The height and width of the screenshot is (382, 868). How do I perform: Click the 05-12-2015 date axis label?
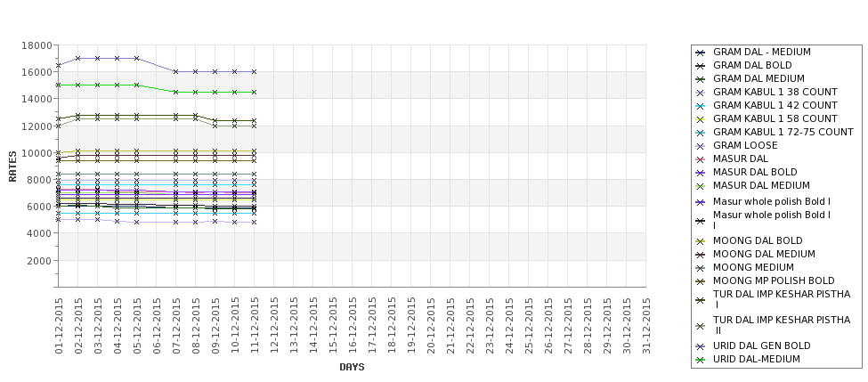tap(137, 326)
